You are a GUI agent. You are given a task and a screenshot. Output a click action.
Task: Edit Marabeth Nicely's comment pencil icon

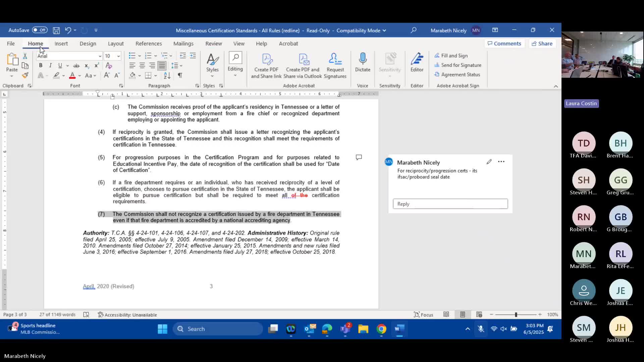point(489,162)
